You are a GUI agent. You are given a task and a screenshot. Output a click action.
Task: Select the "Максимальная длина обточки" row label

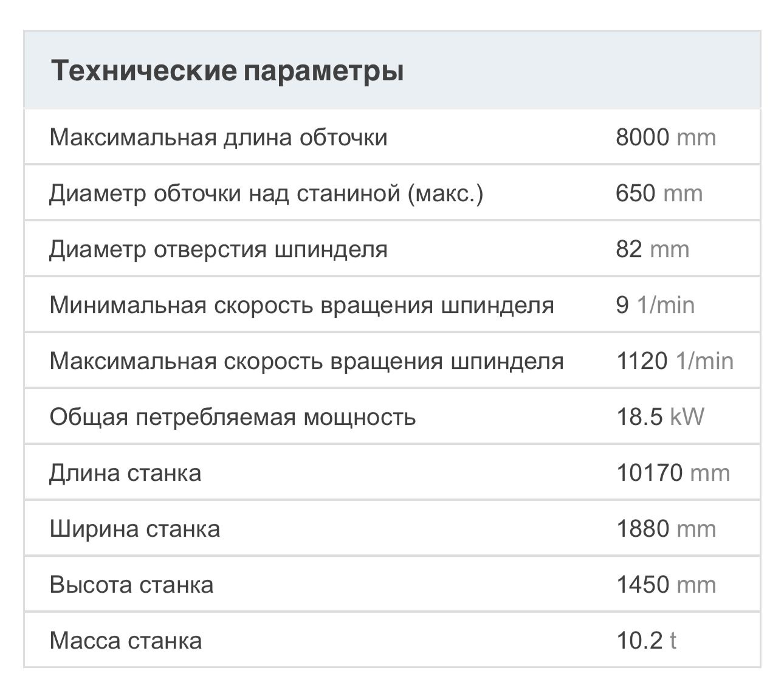pyautogui.click(x=218, y=137)
